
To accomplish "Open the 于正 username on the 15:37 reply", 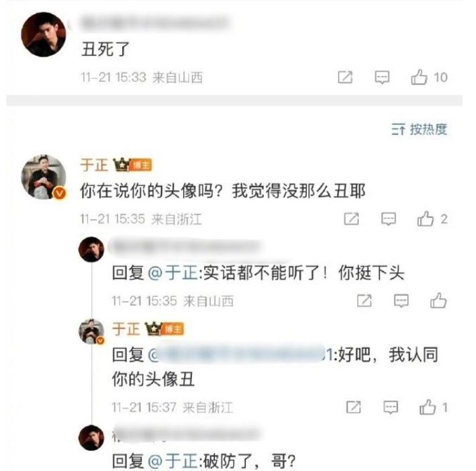I will pyautogui.click(x=126, y=329).
